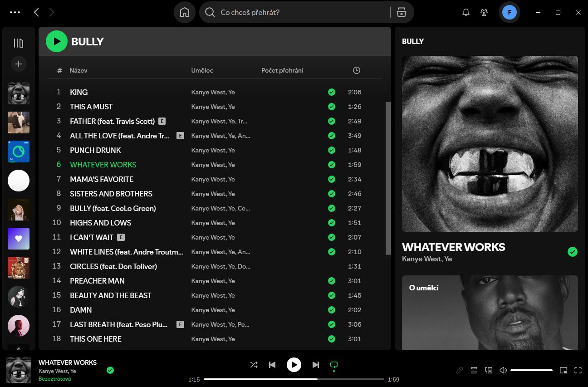The height and width of the screenshot is (387, 588).
Task: Skip to the previous track
Action: [272, 365]
